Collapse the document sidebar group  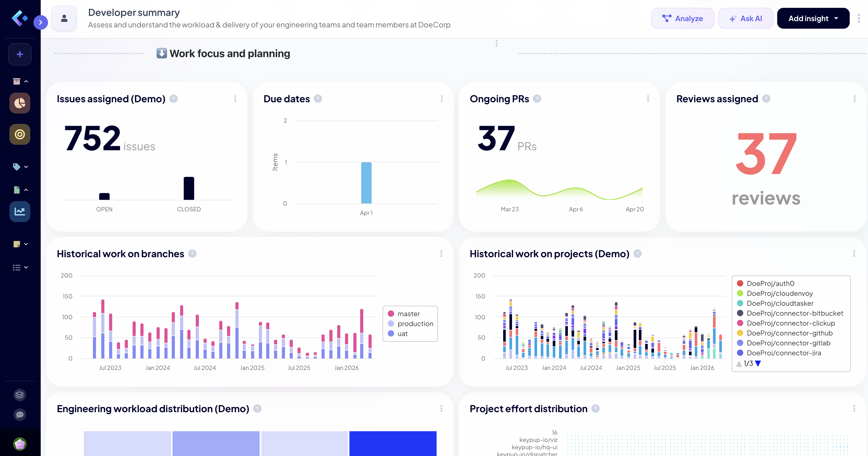[x=20, y=190]
